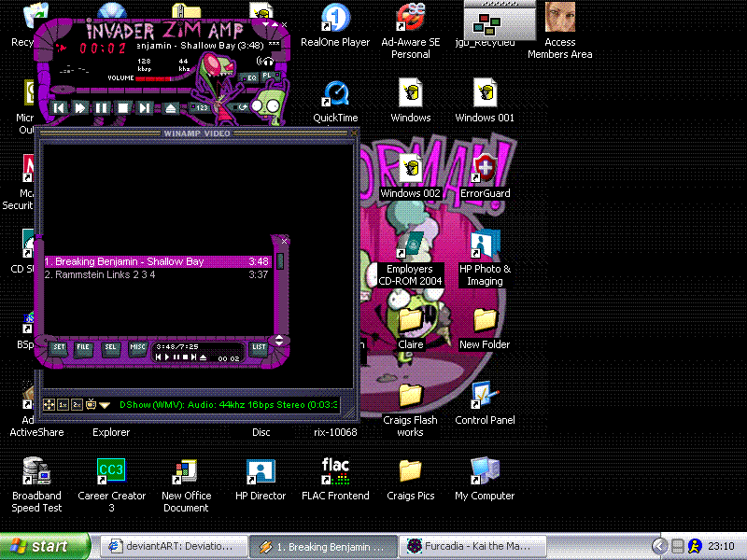Open the Windows start menu
Screen dimensions: 747x560
(x=44, y=546)
